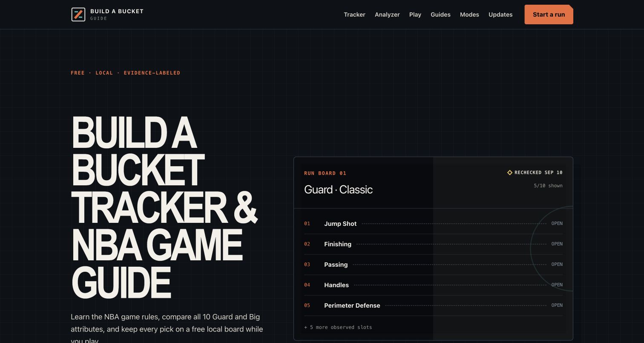The width and height of the screenshot is (644, 343).
Task: Click the '5/10 shown' counter
Action: [x=548, y=186]
